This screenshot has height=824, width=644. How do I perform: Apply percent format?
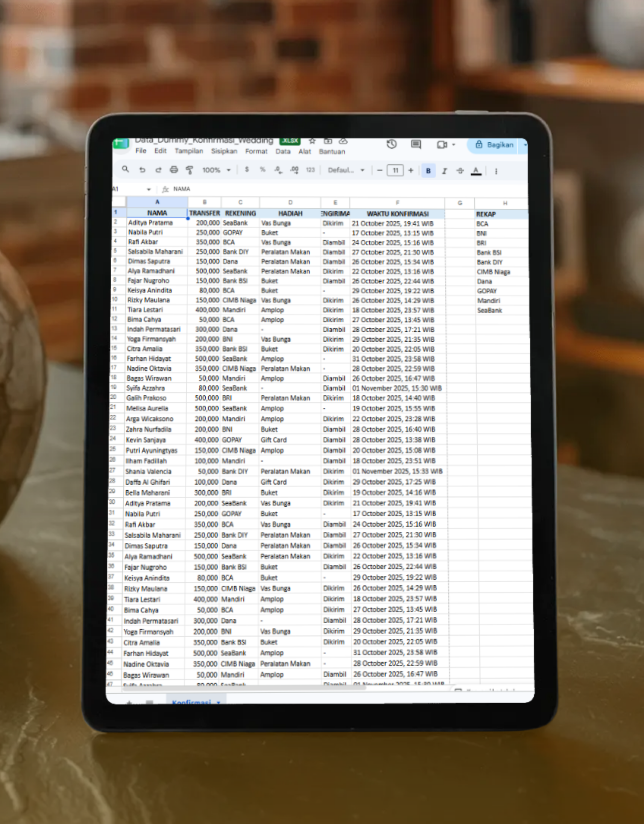click(262, 169)
